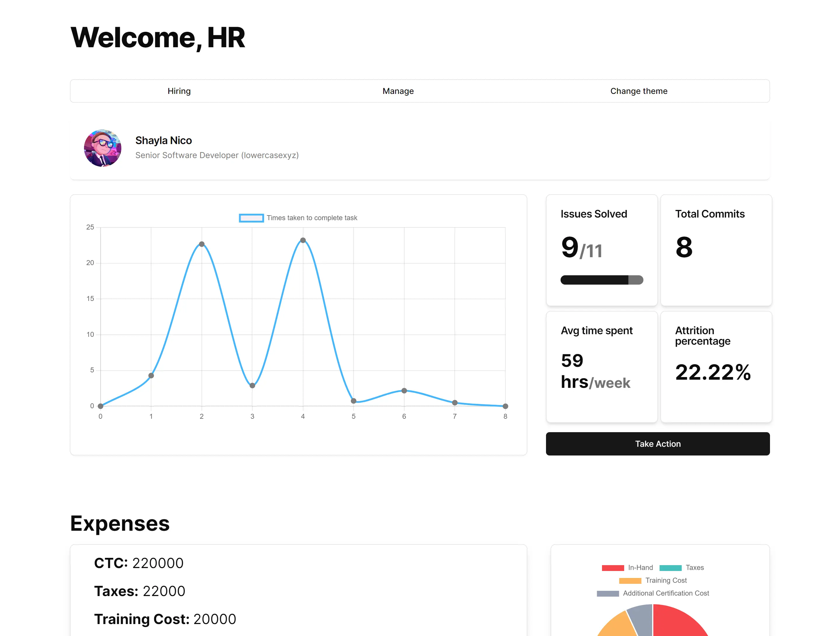Click the Issues Solved progress bar
Screen dimensions: 840x636
coord(601,280)
